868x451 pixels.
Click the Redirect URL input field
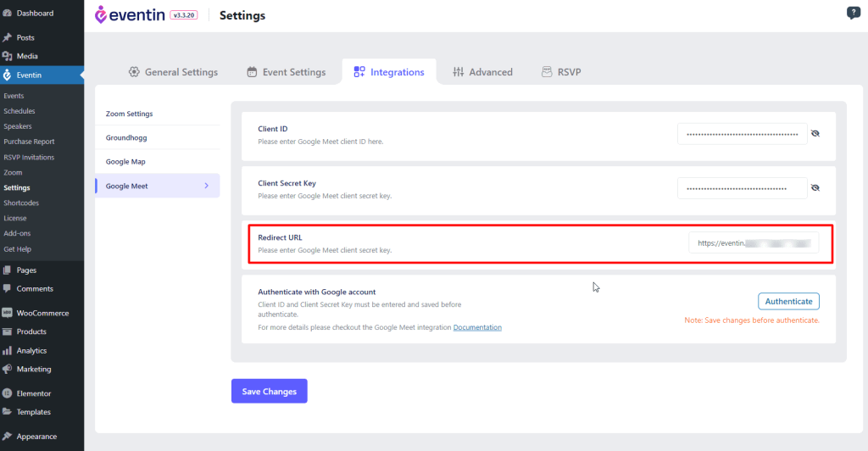pyautogui.click(x=754, y=243)
